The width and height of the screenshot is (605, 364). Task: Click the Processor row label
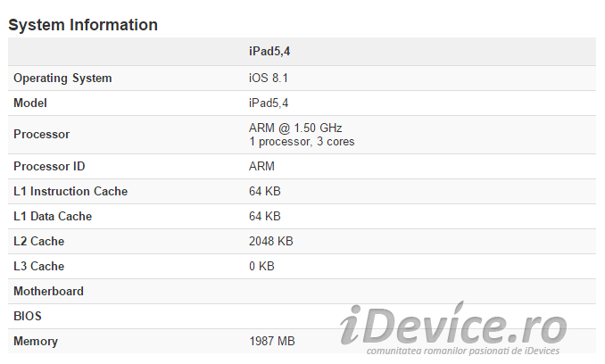click(x=42, y=134)
